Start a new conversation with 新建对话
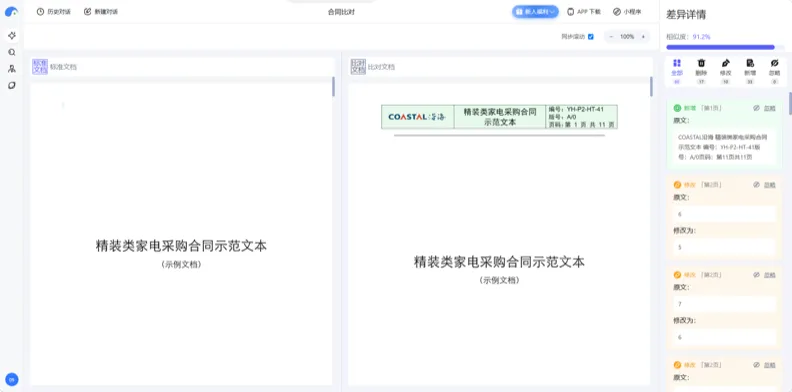Image resolution: width=792 pixels, height=392 pixels. click(101, 12)
